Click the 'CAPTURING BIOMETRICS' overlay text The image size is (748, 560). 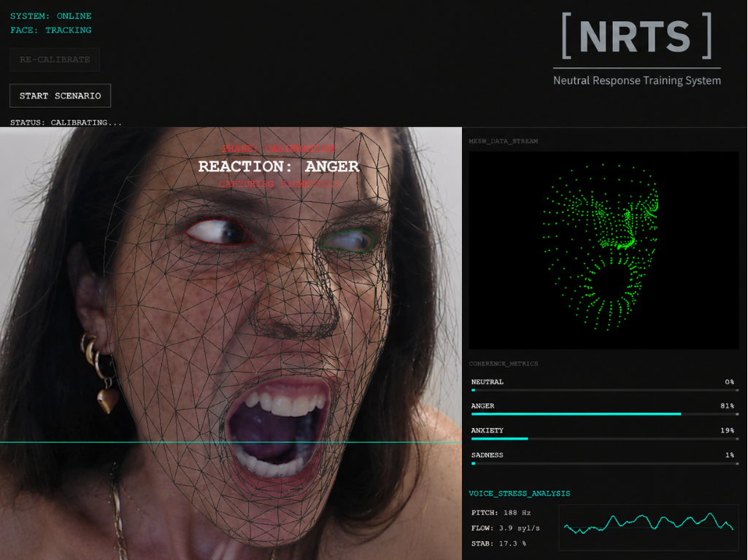[279, 184]
